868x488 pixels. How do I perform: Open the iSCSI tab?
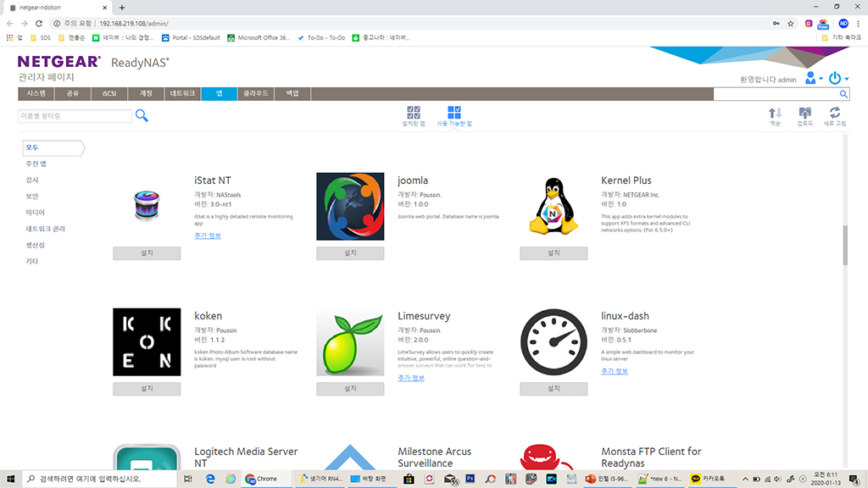(x=109, y=93)
